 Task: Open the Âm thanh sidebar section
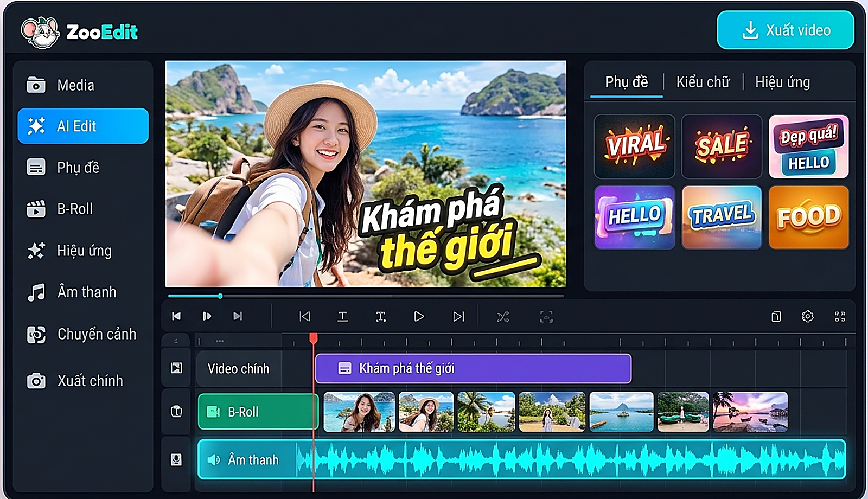82,292
